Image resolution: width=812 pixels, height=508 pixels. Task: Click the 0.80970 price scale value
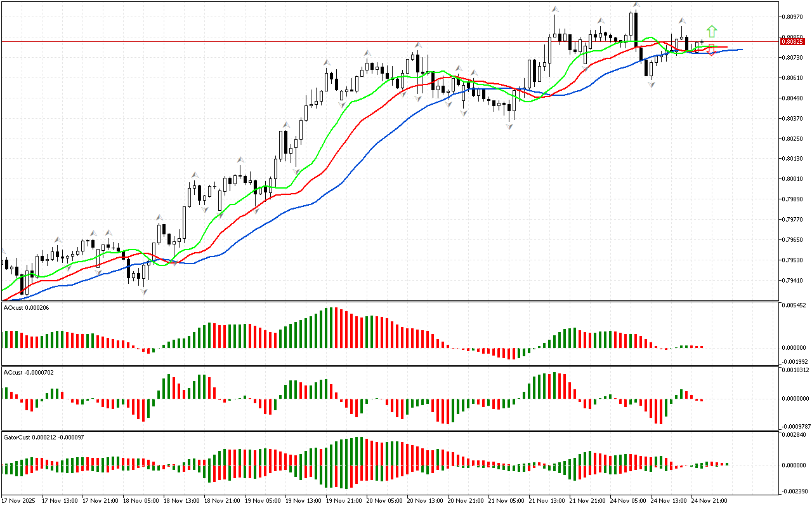(x=792, y=17)
